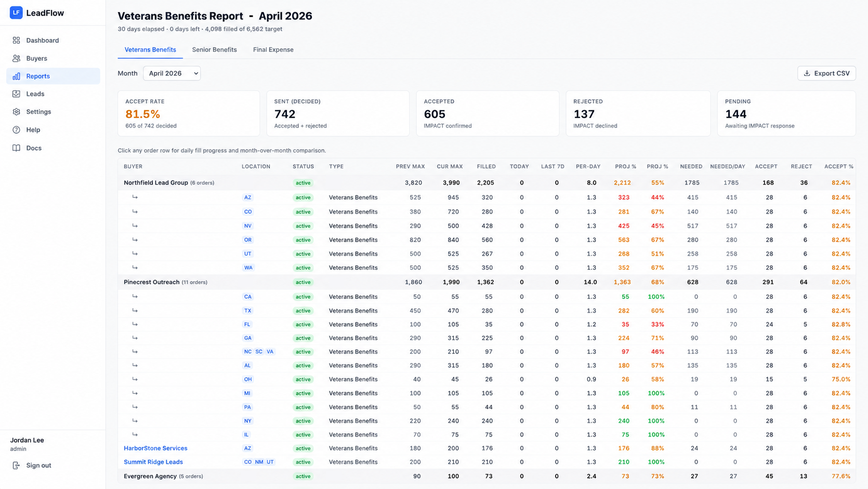Viewport: 868px width, 489px height.
Task: Click the CO row's 720 cur max value
Action: point(453,212)
